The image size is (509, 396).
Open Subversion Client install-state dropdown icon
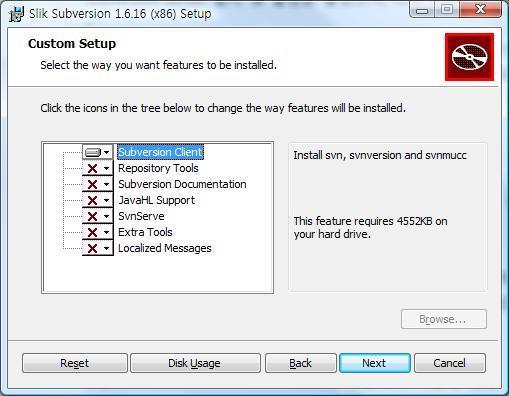pos(98,152)
